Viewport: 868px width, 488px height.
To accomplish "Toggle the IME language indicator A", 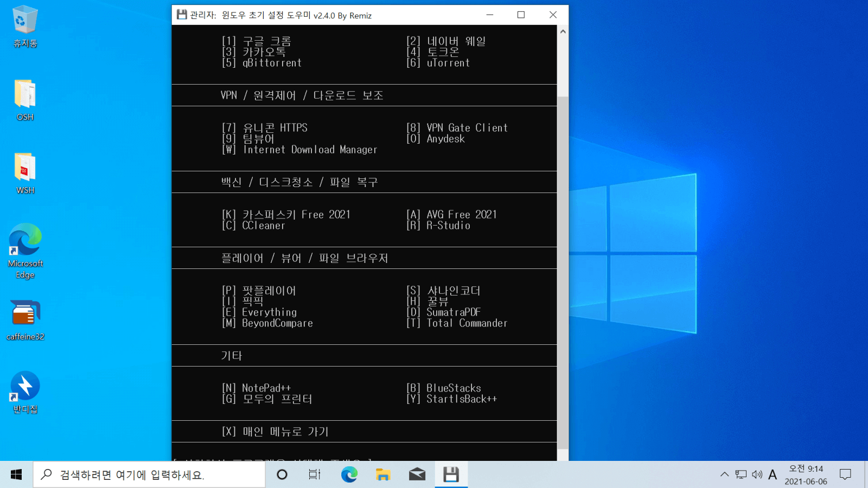I will pos(773,474).
